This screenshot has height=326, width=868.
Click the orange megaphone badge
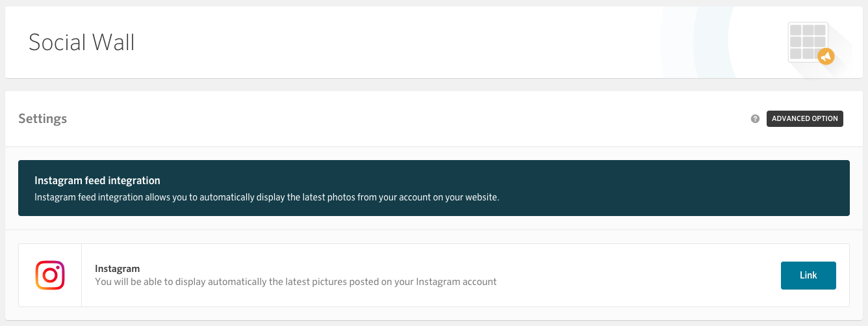(826, 57)
